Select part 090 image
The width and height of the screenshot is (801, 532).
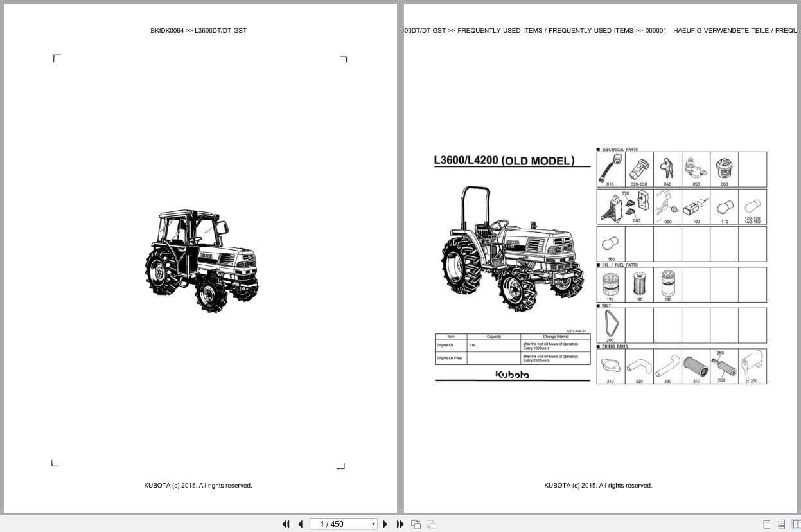(x=667, y=207)
